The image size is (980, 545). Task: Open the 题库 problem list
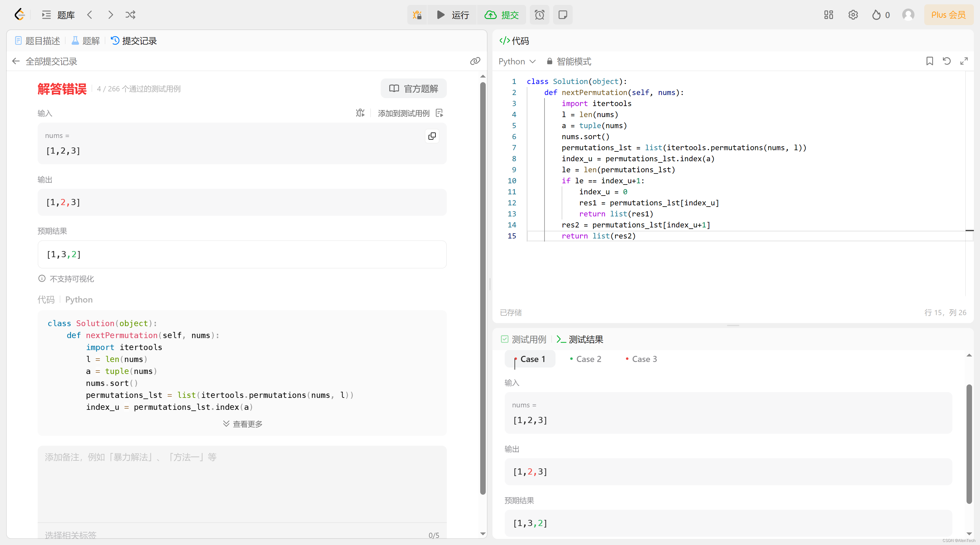pyautogui.click(x=58, y=15)
